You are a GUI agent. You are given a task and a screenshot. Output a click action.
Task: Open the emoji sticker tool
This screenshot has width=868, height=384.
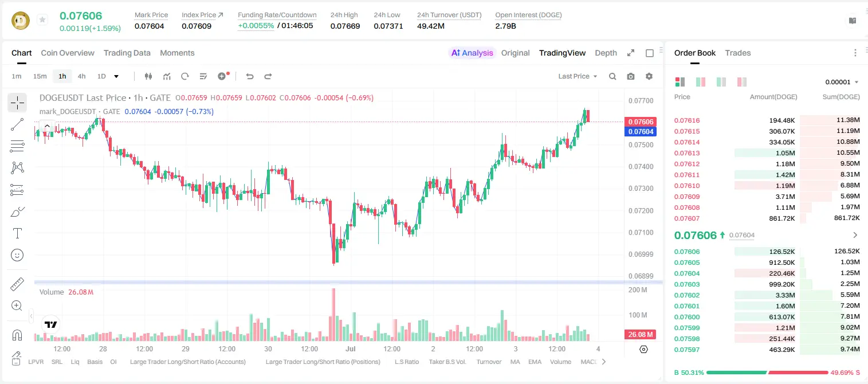[17, 255]
